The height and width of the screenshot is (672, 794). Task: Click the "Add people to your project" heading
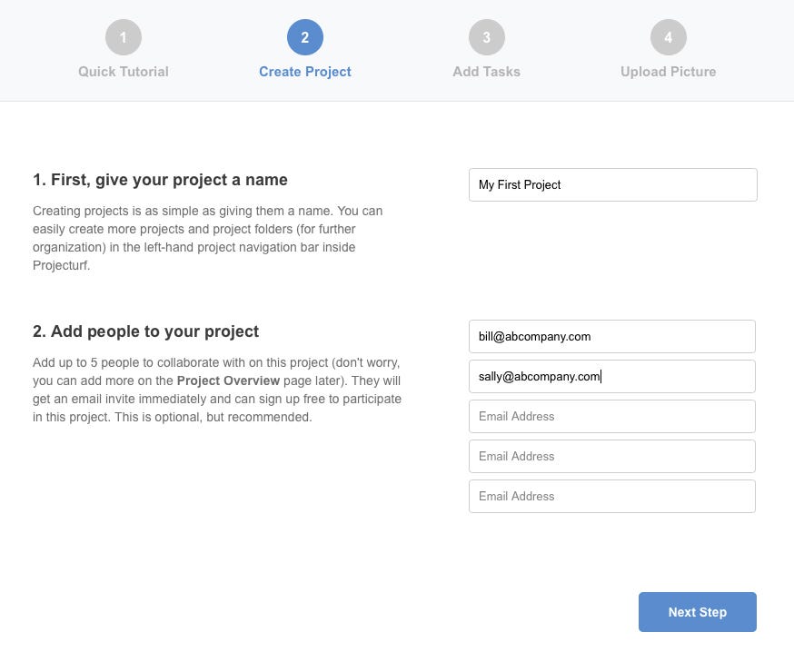click(x=145, y=331)
